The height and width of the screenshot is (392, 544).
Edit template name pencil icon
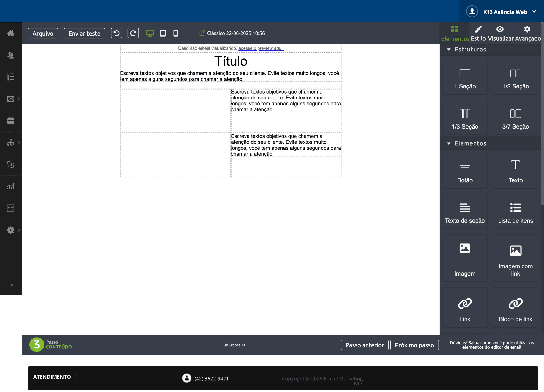coord(202,33)
